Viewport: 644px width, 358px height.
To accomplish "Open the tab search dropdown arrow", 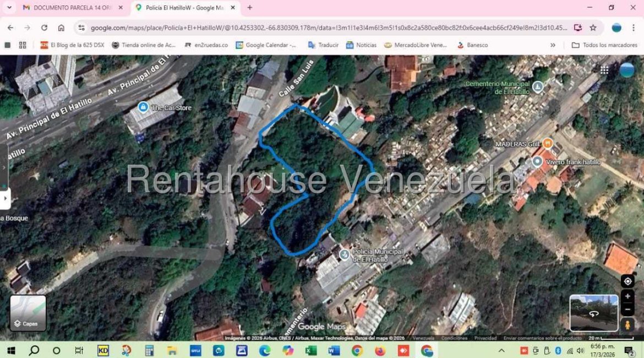I will click(x=9, y=7).
